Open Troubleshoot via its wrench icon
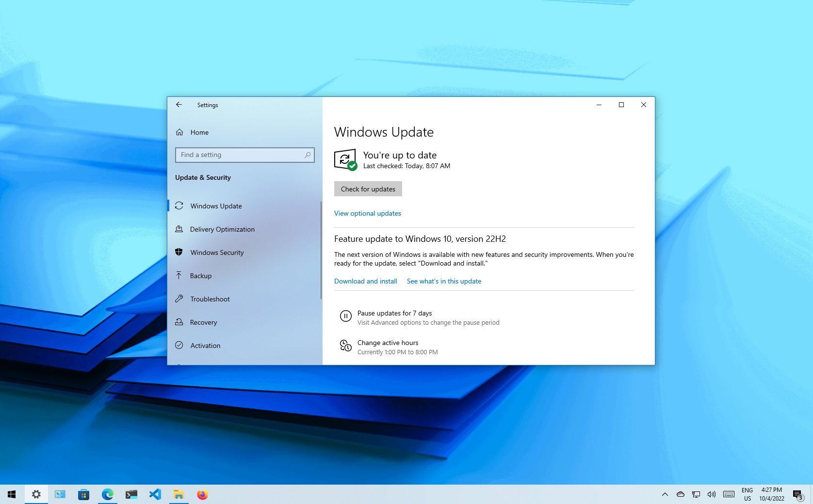 (179, 299)
